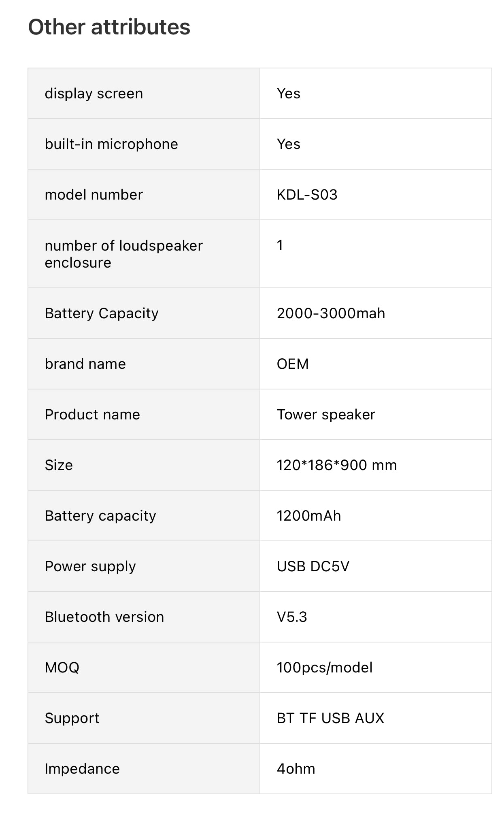Select the size value 120*186*900 mm
This screenshot has height=836, width=504.
(336, 465)
